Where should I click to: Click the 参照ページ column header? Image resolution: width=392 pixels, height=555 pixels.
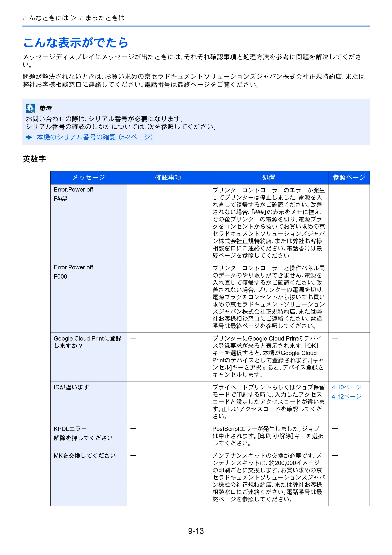point(349,177)
